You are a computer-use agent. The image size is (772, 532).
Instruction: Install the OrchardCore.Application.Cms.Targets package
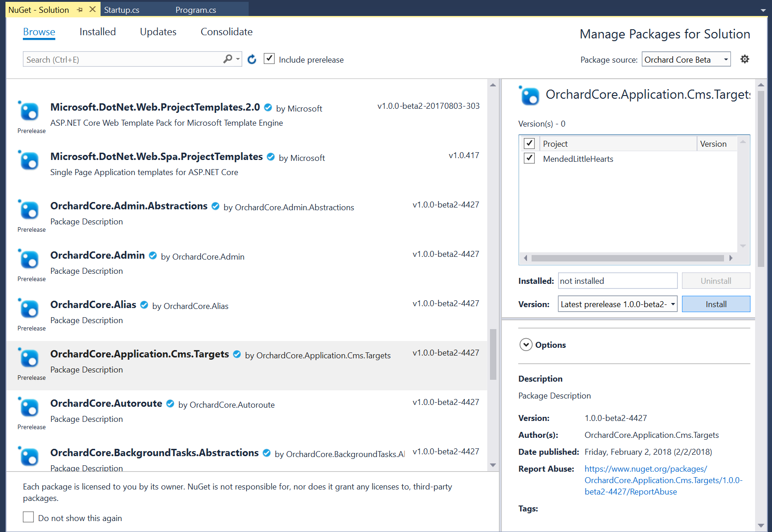coord(715,304)
